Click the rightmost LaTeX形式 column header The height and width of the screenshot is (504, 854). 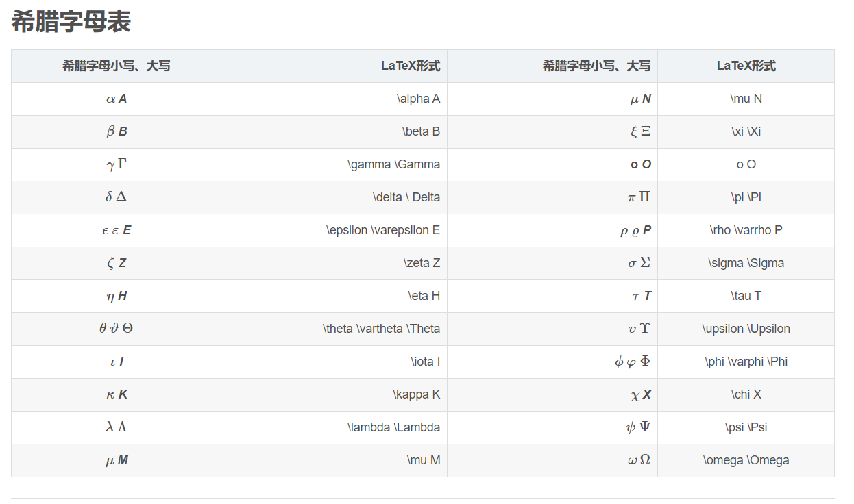pyautogui.click(x=746, y=66)
